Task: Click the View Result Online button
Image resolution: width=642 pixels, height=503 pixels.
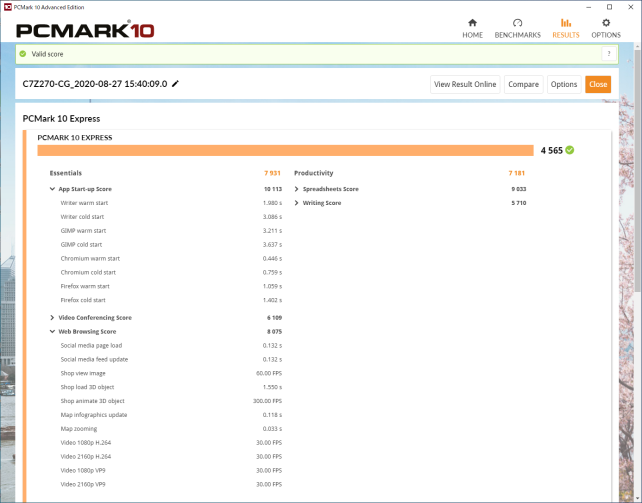Action: pyautogui.click(x=465, y=84)
